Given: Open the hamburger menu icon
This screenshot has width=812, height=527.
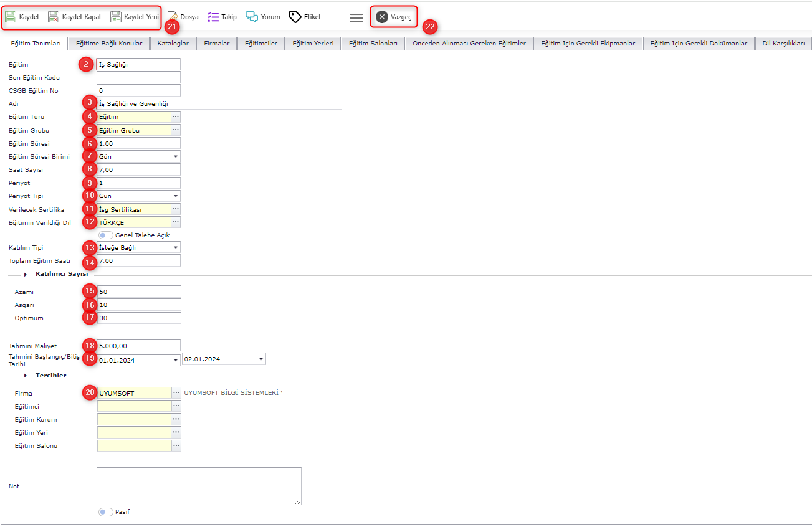Looking at the screenshot, I should (356, 18).
